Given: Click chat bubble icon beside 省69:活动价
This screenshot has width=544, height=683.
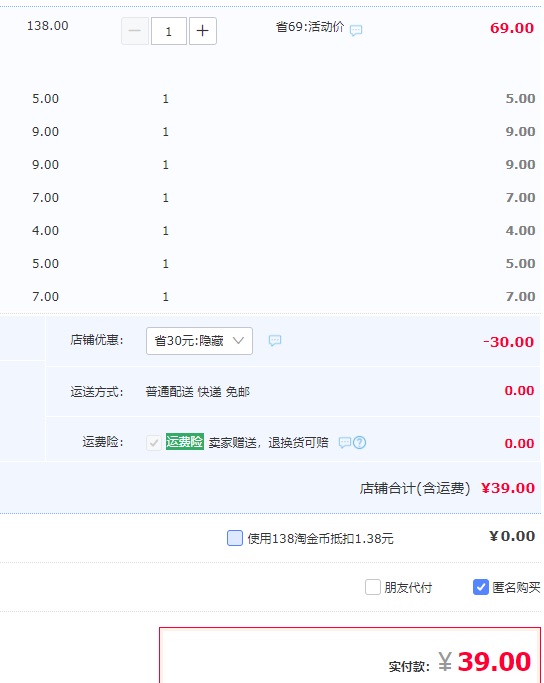Looking at the screenshot, I should click(x=356, y=30).
